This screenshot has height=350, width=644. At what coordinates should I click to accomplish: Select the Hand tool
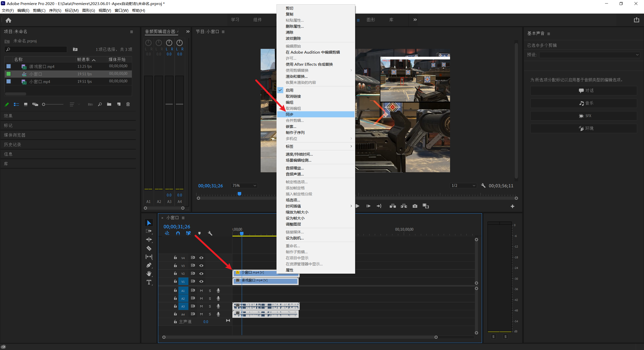pyautogui.click(x=149, y=274)
